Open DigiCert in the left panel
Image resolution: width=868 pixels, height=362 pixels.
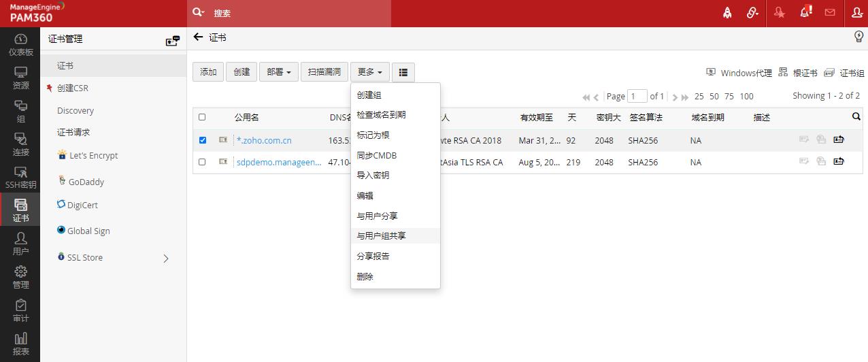click(83, 205)
